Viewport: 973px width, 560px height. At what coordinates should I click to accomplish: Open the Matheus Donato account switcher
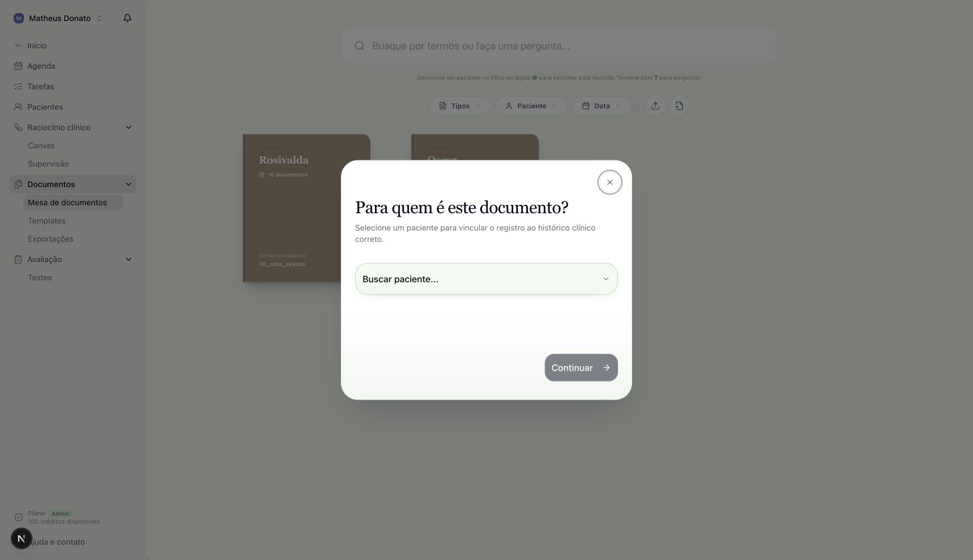click(62, 18)
